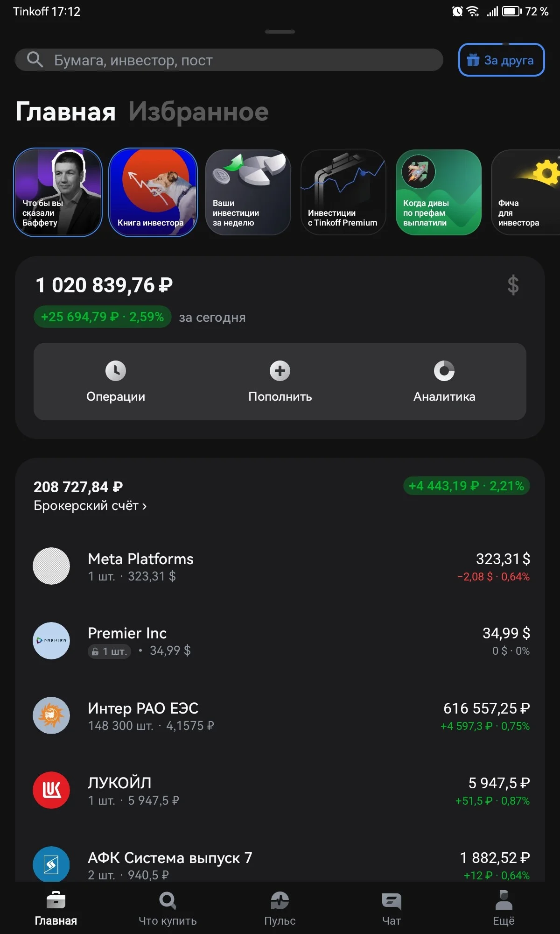Image resolution: width=560 pixels, height=934 pixels.
Task: Open the Пульс tab
Action: [280, 908]
